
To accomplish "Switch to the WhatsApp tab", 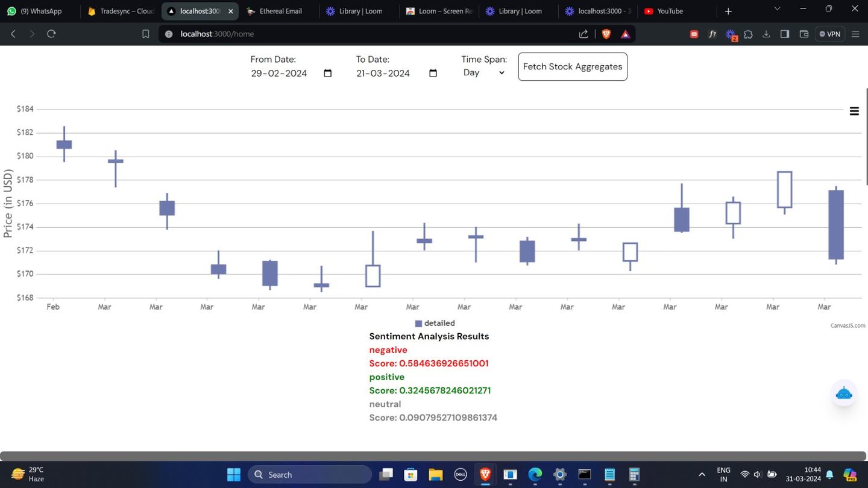I will (x=40, y=11).
